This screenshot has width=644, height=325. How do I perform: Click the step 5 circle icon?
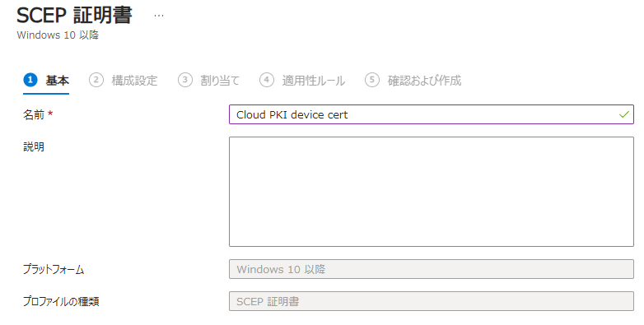pos(372,80)
